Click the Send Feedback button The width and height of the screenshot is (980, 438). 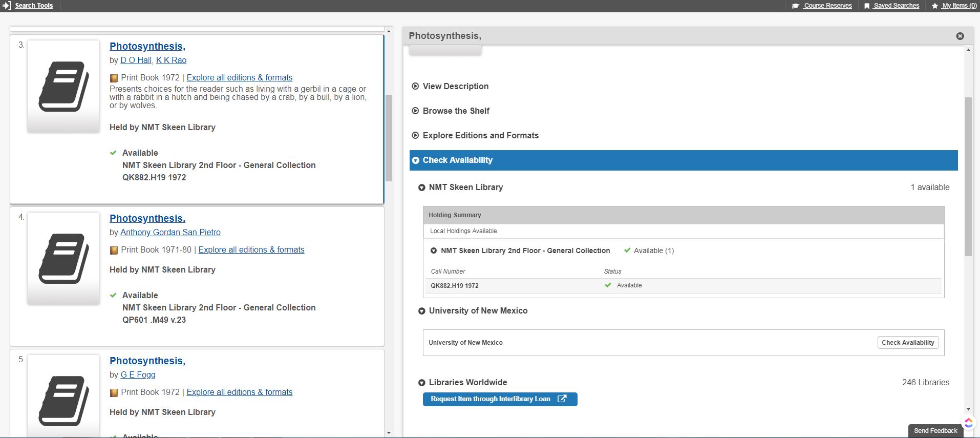pos(935,431)
